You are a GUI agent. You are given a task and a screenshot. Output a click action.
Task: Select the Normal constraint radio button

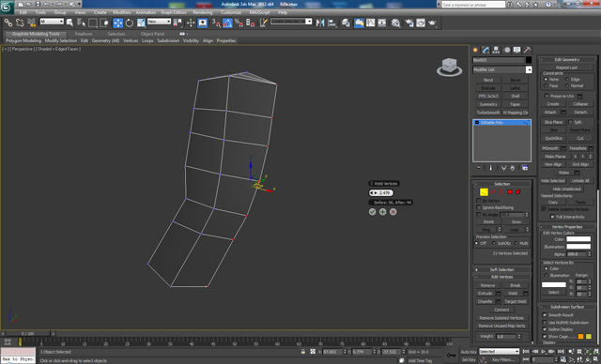point(567,85)
